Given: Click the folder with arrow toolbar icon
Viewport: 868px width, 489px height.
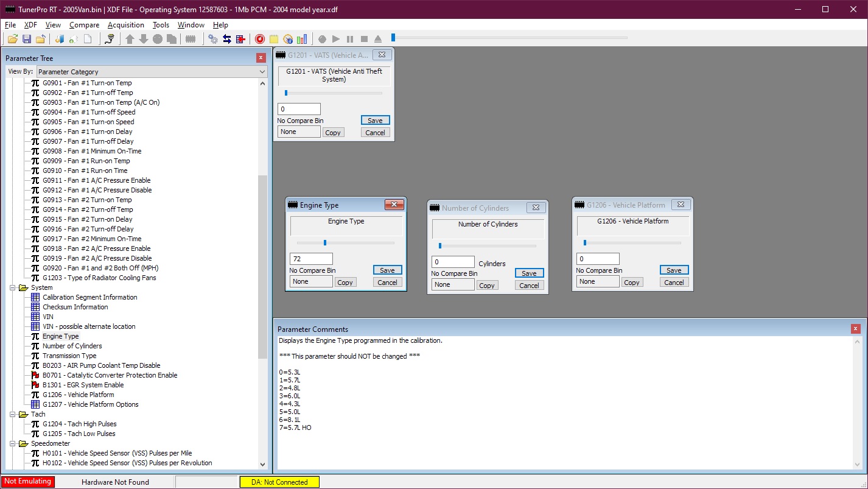Looking at the screenshot, I should click(41, 39).
